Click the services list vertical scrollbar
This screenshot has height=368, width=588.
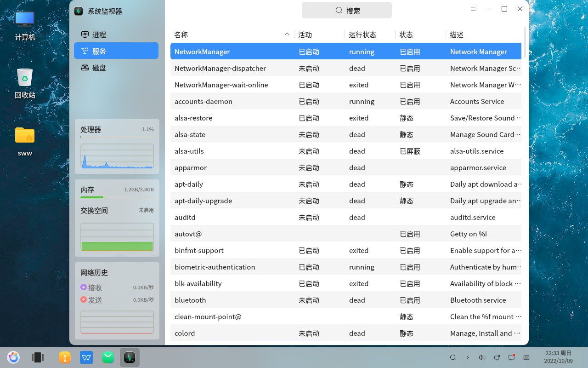coord(525,42)
